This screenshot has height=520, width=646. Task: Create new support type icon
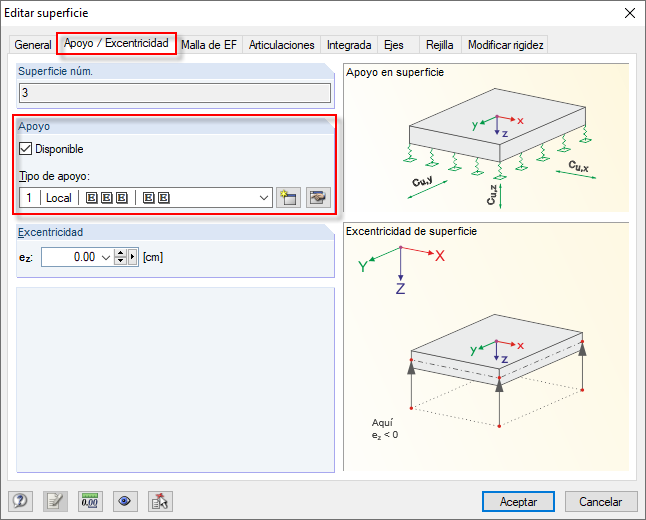pyautogui.click(x=288, y=198)
